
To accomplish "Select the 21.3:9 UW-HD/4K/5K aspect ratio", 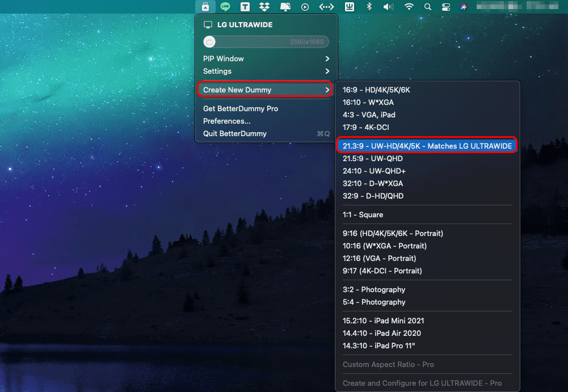I will (426, 145).
